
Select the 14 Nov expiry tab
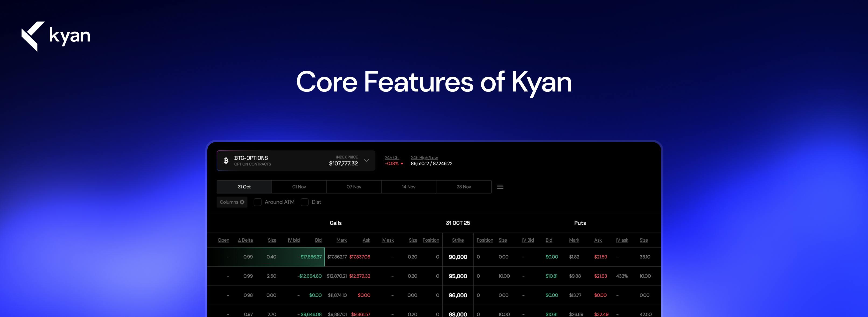(408, 187)
